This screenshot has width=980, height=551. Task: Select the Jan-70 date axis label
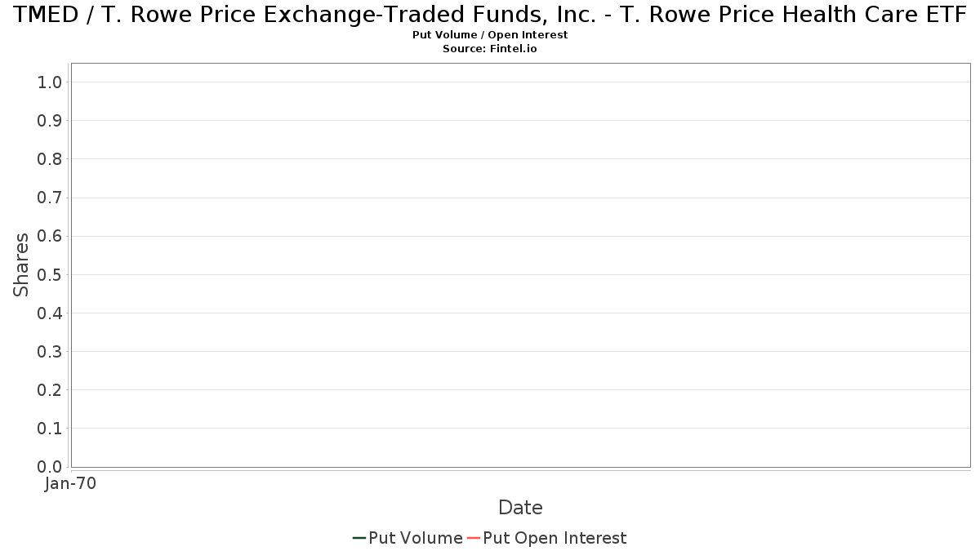70,483
